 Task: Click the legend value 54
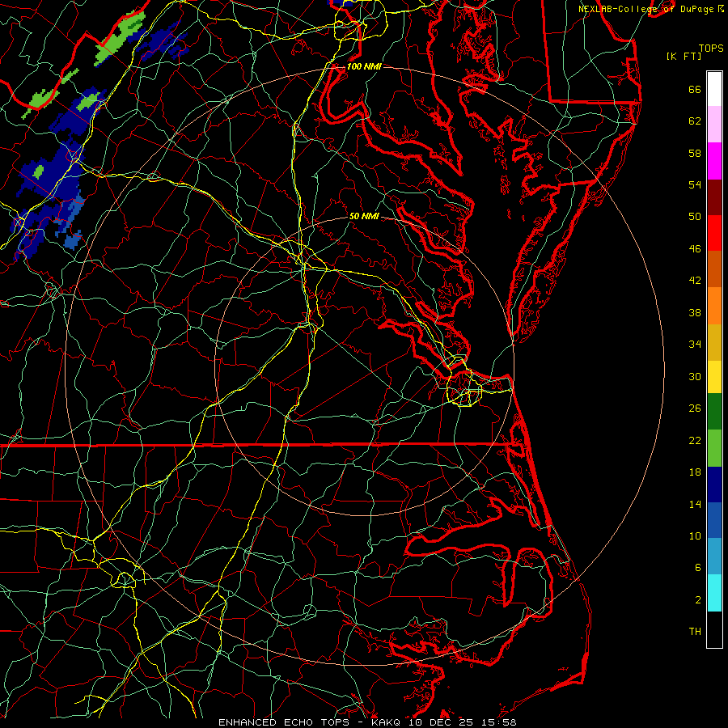click(x=695, y=184)
